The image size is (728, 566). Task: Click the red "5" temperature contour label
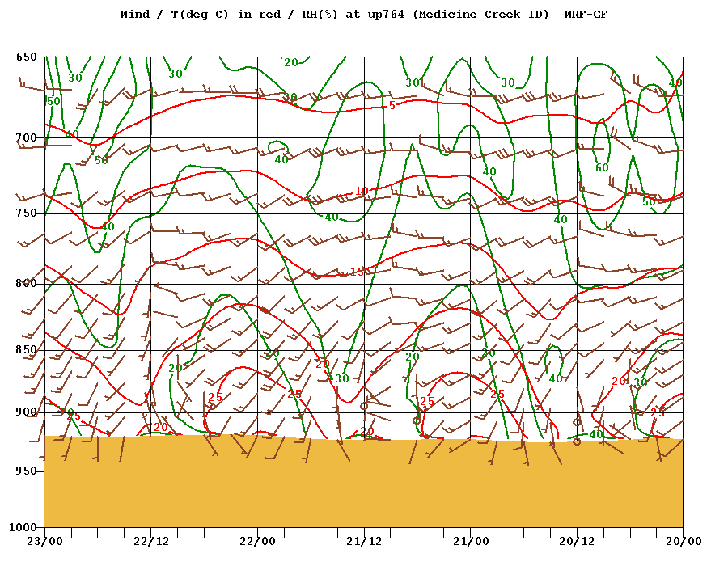click(x=392, y=106)
